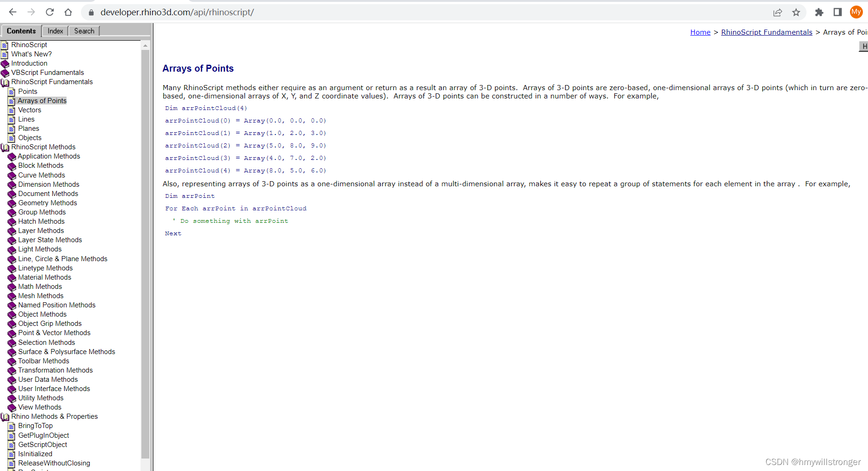Screen dimensions: 868x471
Task: Expand the Rhino Methods & Properties node
Action: (5, 416)
